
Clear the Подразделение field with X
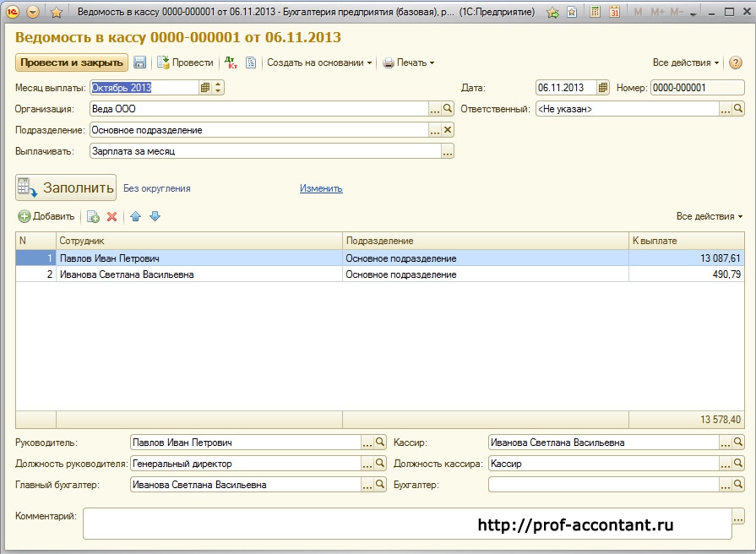pos(448,130)
